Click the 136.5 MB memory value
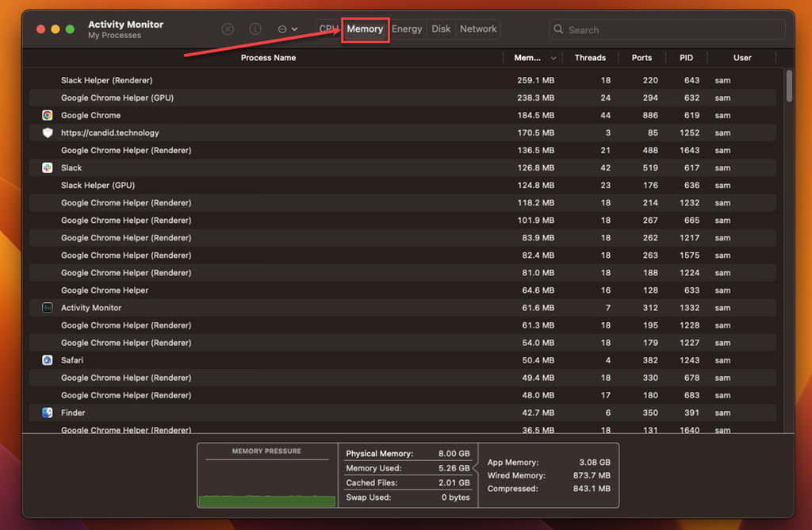Image resolution: width=812 pixels, height=530 pixels. (x=535, y=150)
